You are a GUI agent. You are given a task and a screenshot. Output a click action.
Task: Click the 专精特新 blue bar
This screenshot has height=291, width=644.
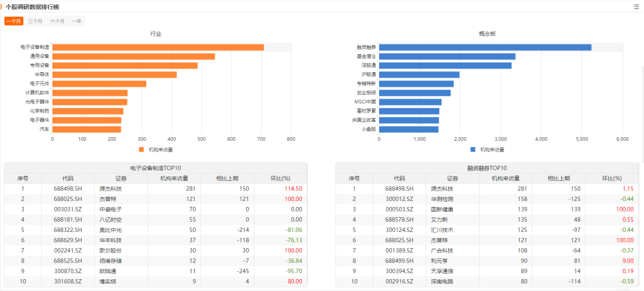point(416,83)
